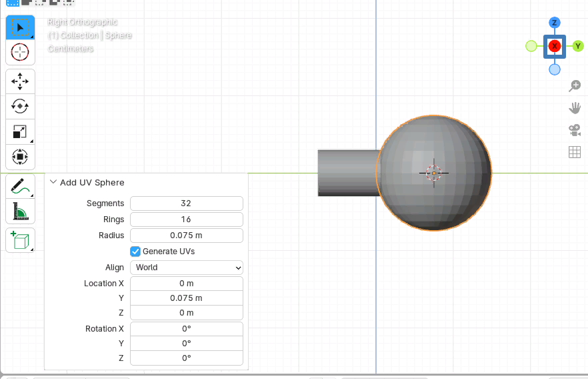Click the Segments field showing 32
The height and width of the screenshot is (379, 588).
click(x=187, y=204)
